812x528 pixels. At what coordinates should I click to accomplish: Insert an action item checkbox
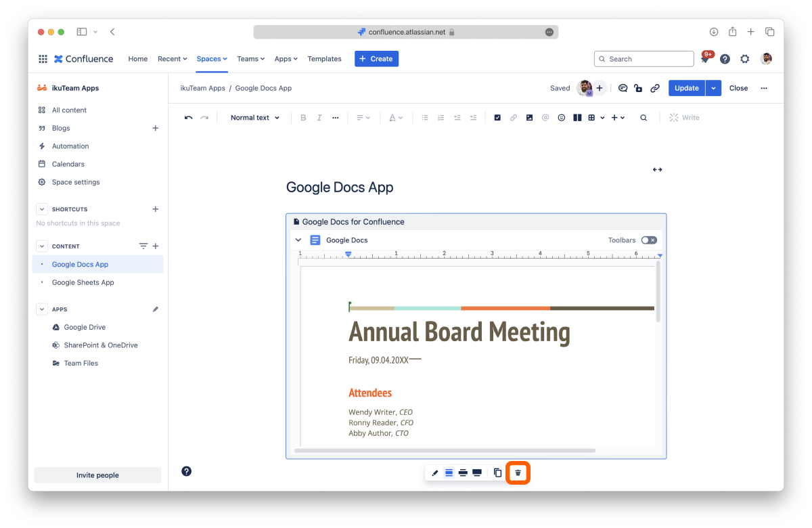[497, 118]
